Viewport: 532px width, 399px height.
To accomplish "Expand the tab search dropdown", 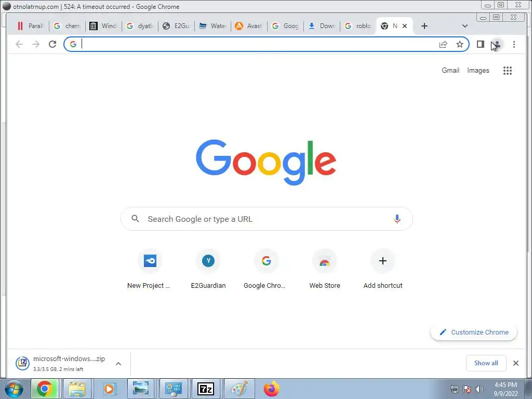I will click(465, 26).
